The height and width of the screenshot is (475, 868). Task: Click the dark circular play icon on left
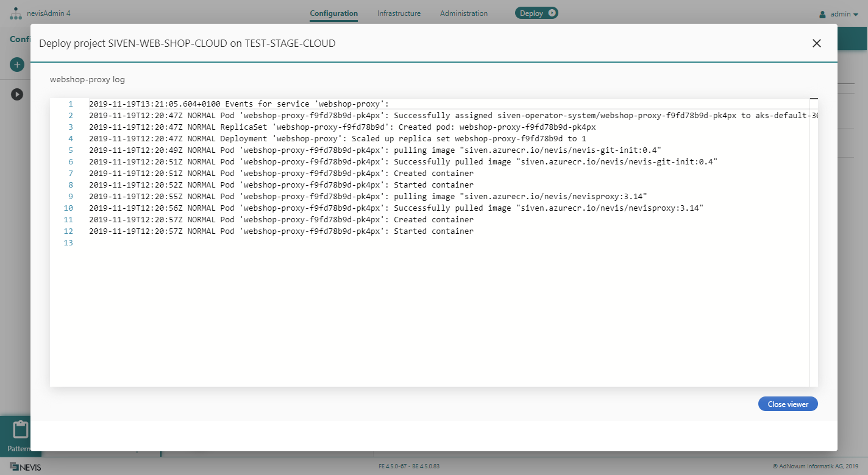click(17, 94)
